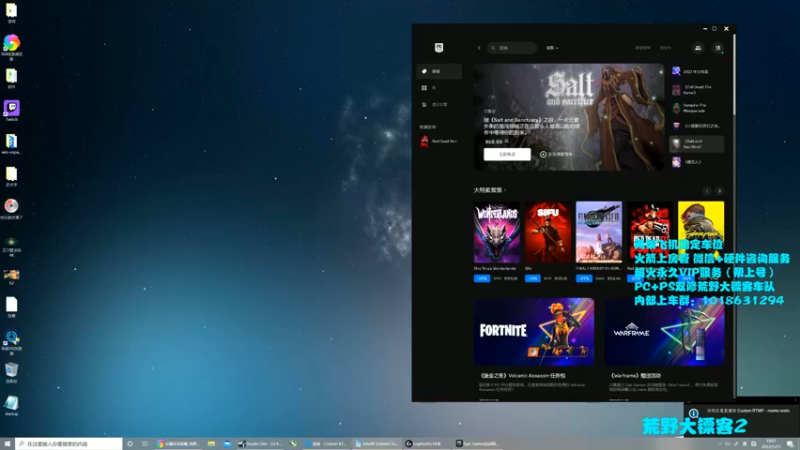
Task: Select the 2022 sale entry in the featured list
Action: (696, 71)
